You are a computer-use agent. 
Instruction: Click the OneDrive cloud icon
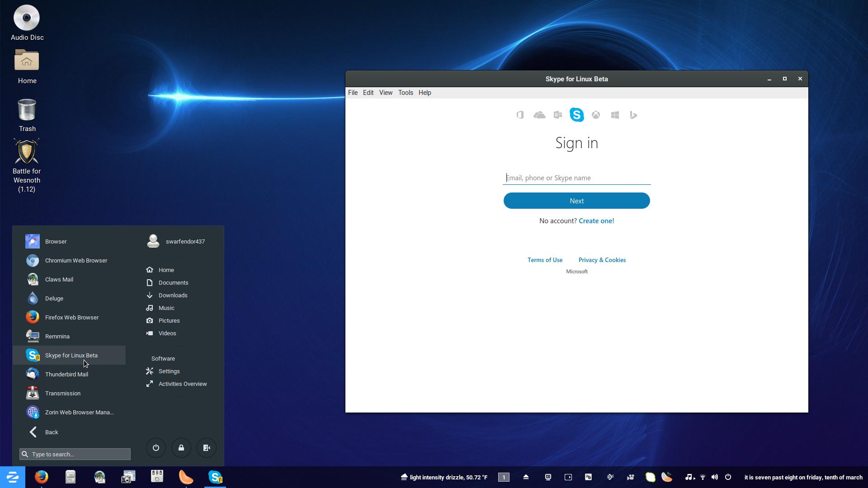pyautogui.click(x=539, y=115)
